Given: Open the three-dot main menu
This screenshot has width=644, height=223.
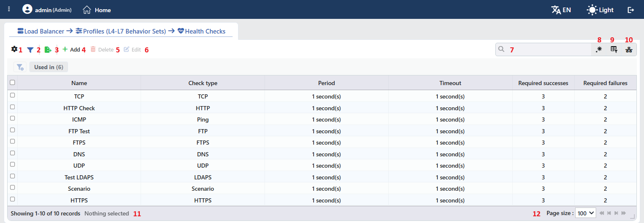Looking at the screenshot, I should click(x=9, y=9).
